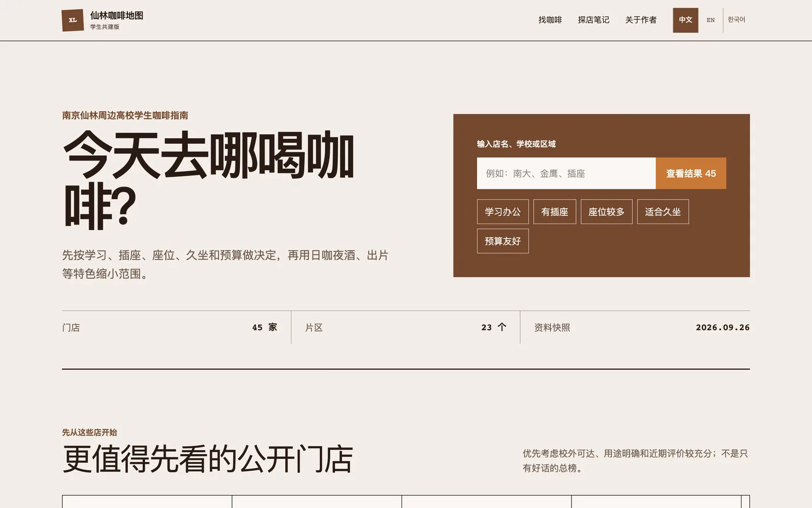This screenshot has width=812, height=508.
Task: Switch language to EN
Action: 710,20
